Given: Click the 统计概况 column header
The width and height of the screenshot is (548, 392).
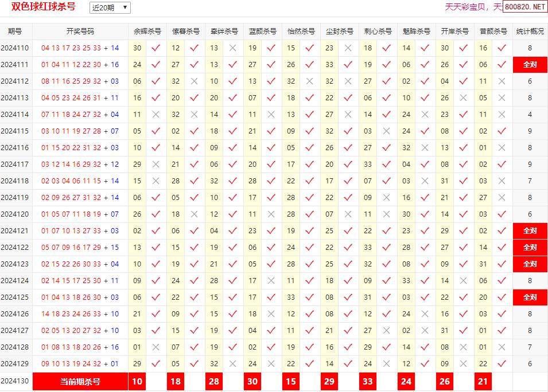Looking at the screenshot, I should [x=530, y=32].
